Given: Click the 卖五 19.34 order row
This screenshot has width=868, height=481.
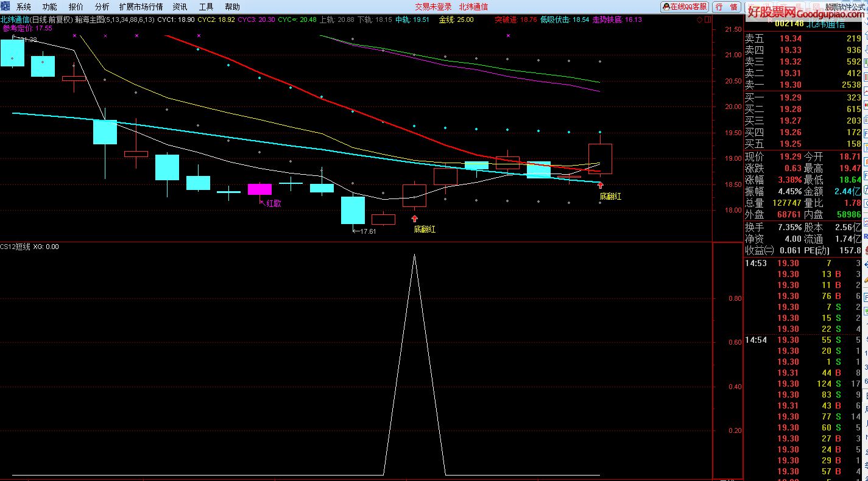Looking at the screenshot, I should [803, 38].
